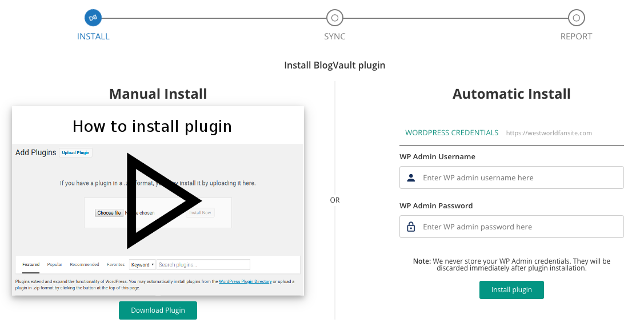
Task: Click the user icon in the username field
Action: click(411, 177)
